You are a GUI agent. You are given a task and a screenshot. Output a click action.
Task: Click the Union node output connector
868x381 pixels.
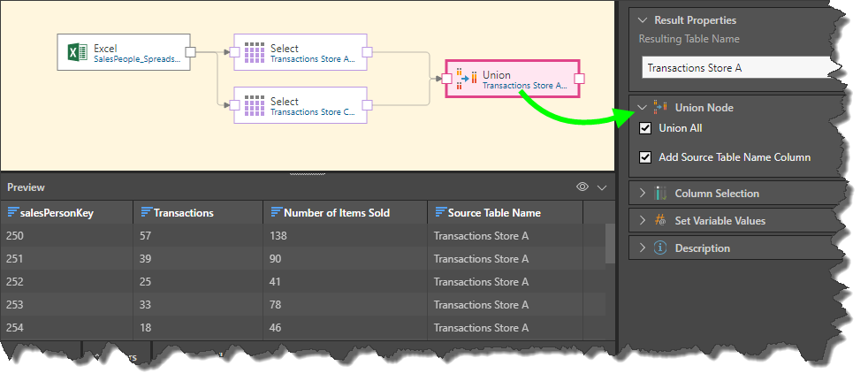(580, 79)
